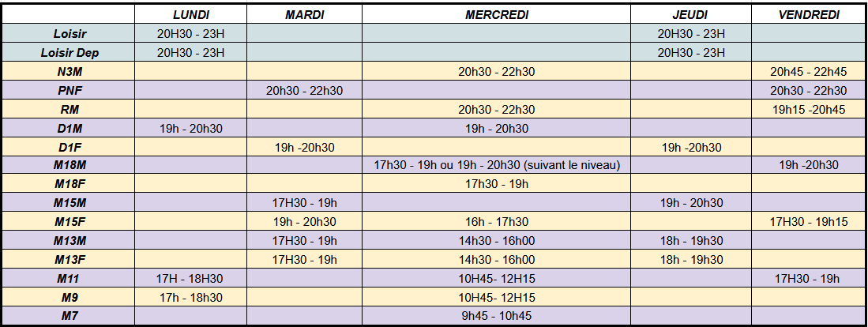Click the PNF Tuesday 20h30 - 22h30 cell
This screenshot has width=868, height=327.
click(x=304, y=90)
